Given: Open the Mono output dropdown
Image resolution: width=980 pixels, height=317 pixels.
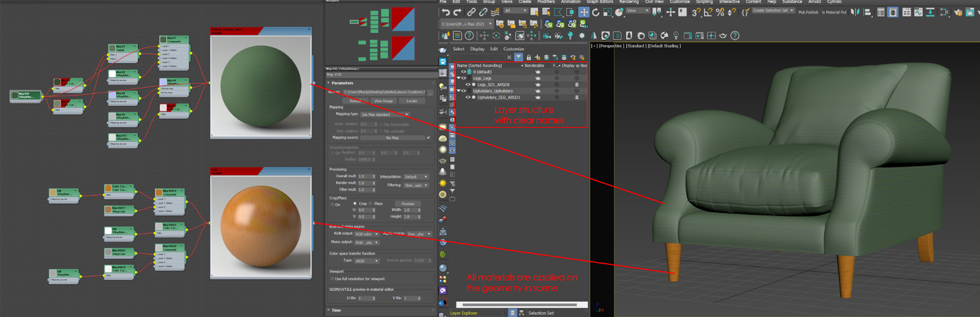Looking at the screenshot, I should [367, 242].
